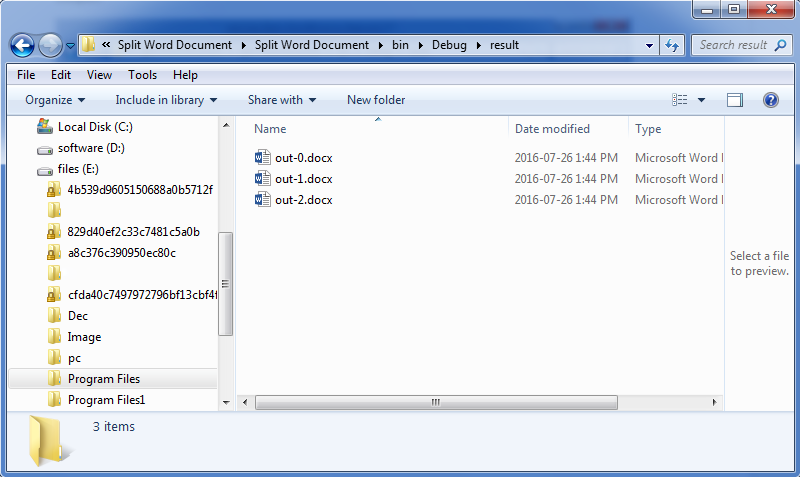This screenshot has width=800, height=477.
Task: Open the view options dropdown arrow
Action: [x=702, y=101]
